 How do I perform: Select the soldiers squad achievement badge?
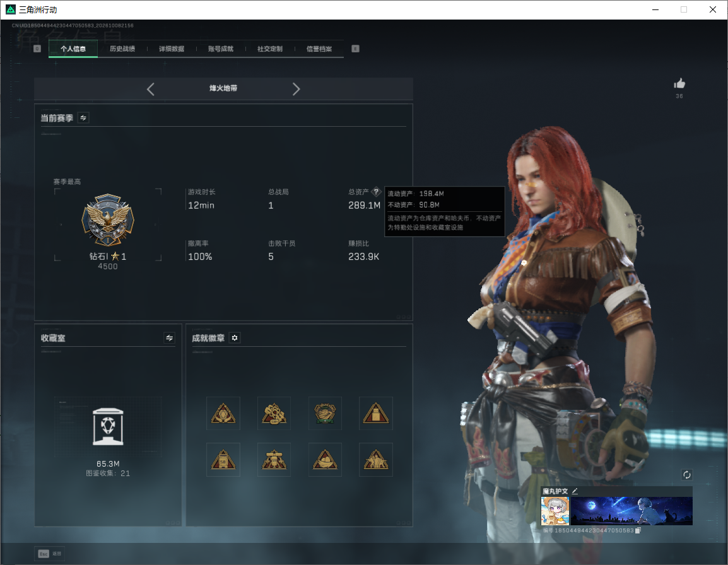pos(376,460)
